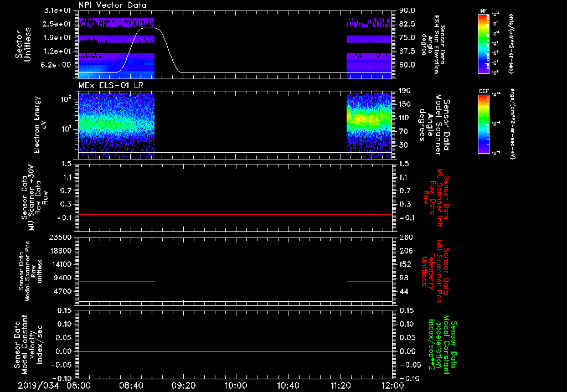The height and width of the screenshot is (392, 567).
Task: Click the DEF color scale bar
Action: click(483, 124)
